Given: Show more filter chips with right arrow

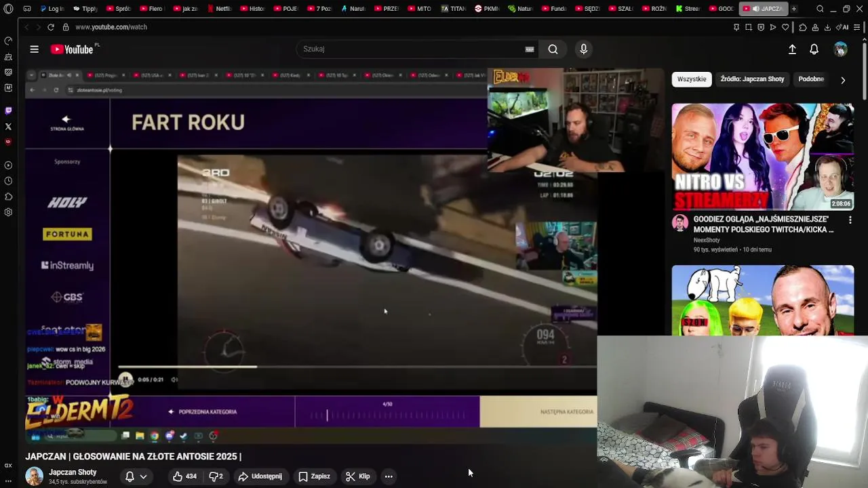Looking at the screenshot, I should tap(843, 80).
